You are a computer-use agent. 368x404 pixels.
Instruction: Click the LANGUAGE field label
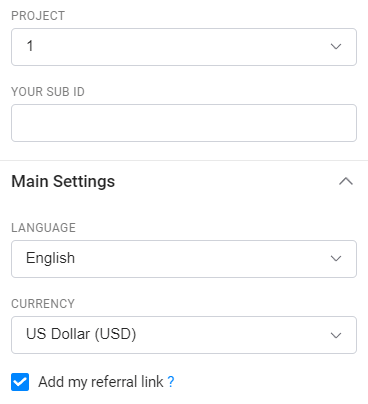[43, 228]
